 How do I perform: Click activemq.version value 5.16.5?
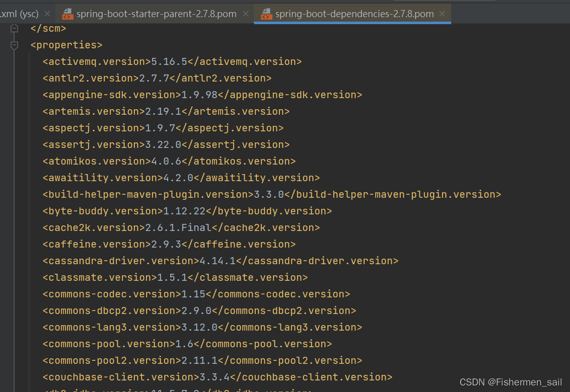169,61
